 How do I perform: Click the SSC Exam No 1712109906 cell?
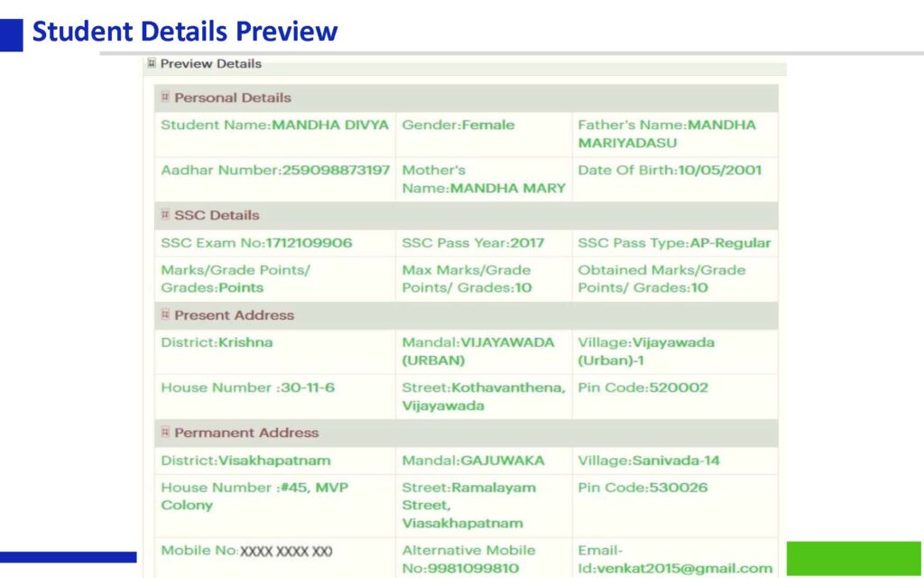point(256,243)
